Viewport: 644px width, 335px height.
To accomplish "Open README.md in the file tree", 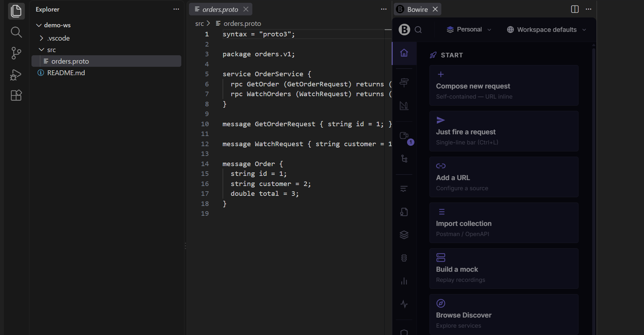I will (x=106, y=73).
